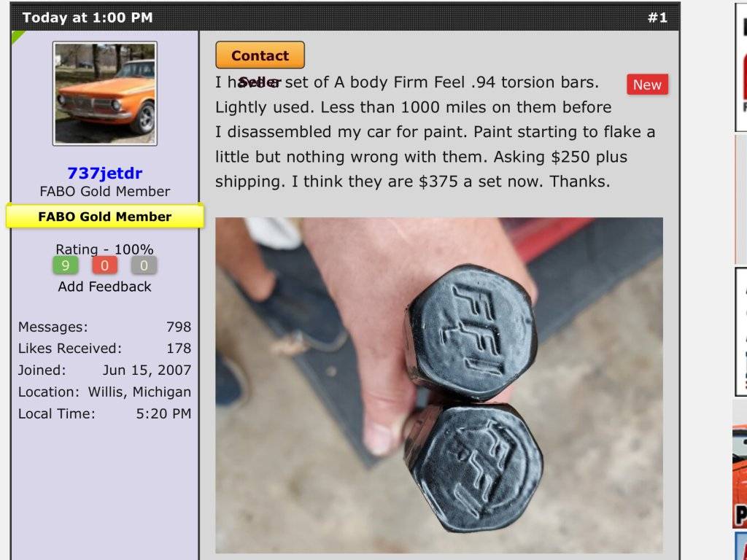Click the Add Feedback link

pos(105,287)
